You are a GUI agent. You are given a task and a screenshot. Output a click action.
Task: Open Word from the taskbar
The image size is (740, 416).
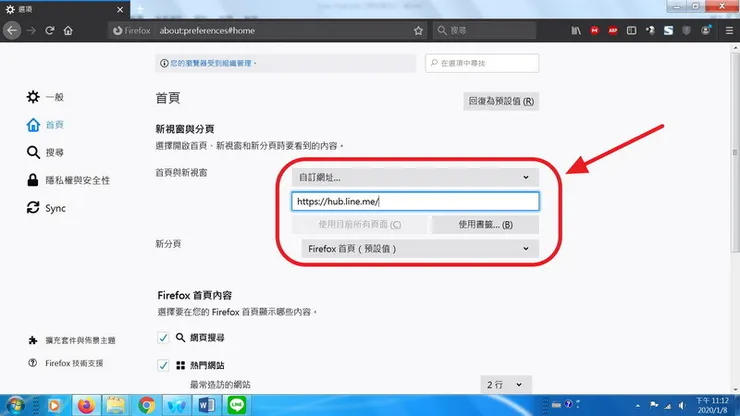tap(207, 405)
